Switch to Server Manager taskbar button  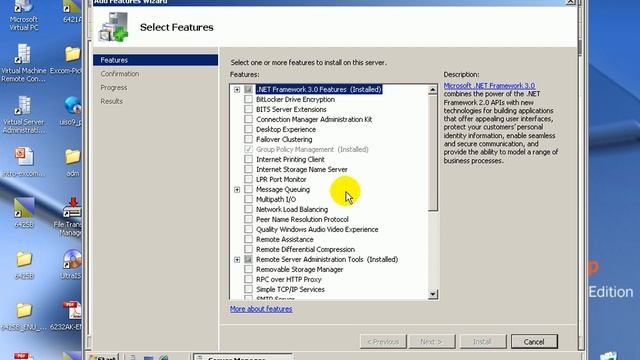243,358
